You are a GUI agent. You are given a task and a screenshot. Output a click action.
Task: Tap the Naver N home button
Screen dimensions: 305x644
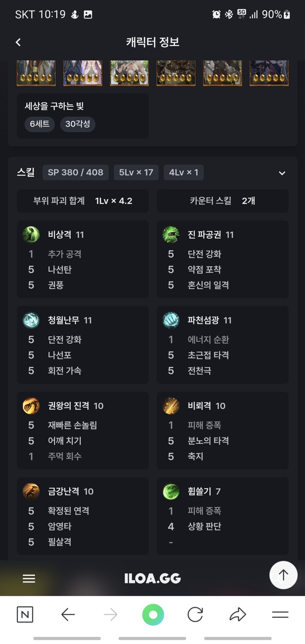25,614
